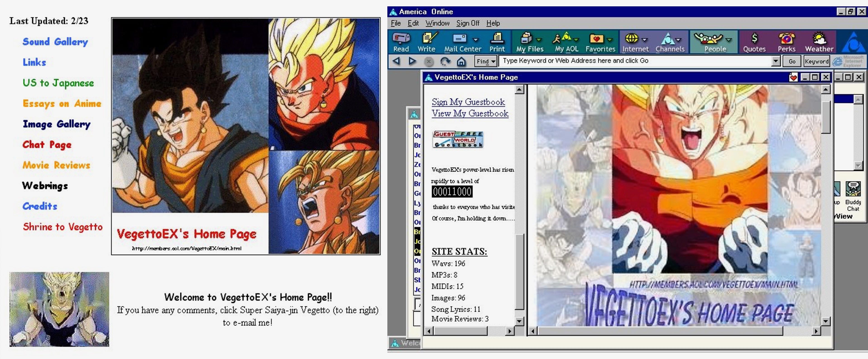Click the Favorites heart folder icon
Viewport: 868px width, 359px height.
(600, 42)
